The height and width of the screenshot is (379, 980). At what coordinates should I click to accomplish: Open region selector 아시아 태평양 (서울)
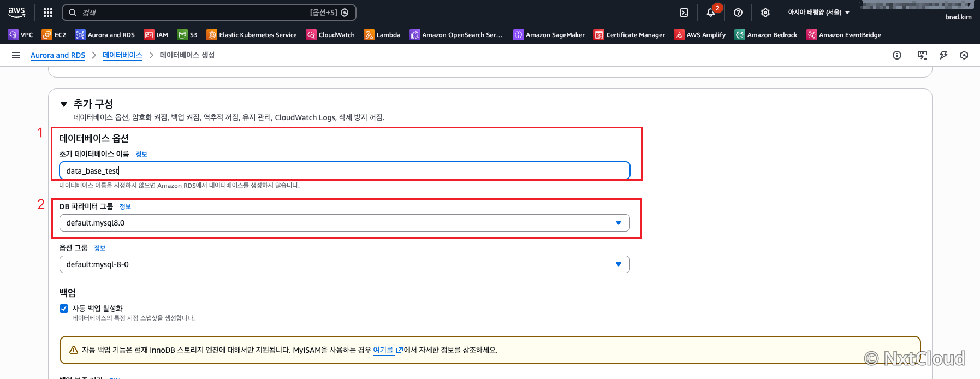(818, 13)
